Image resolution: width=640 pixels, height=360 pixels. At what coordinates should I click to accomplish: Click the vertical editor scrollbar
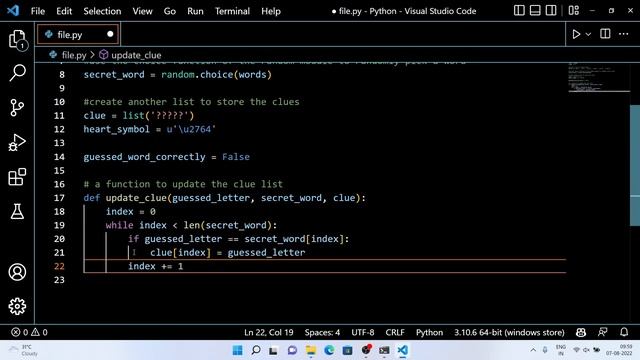tap(635, 165)
